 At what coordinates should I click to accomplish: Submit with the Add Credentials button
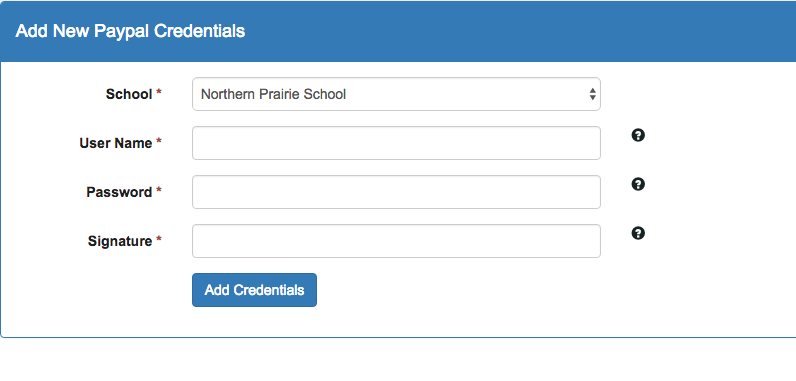coord(254,290)
